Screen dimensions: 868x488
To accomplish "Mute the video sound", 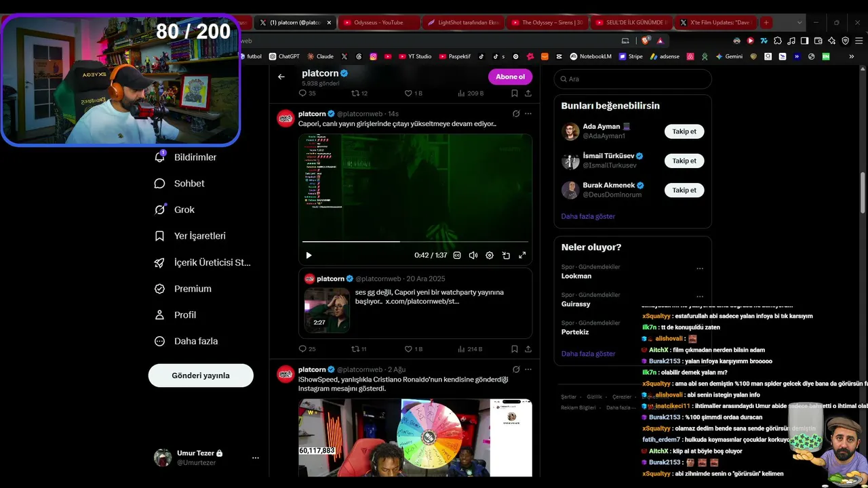I will (x=473, y=256).
